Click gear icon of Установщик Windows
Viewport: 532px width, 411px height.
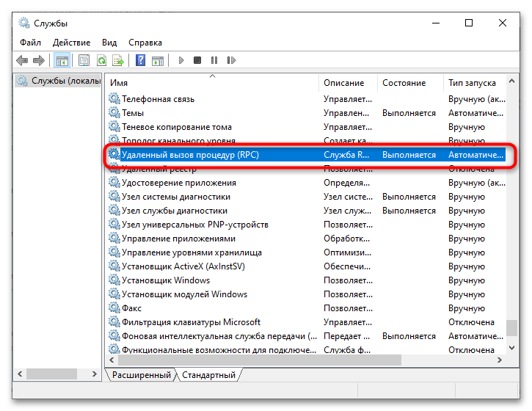114,280
